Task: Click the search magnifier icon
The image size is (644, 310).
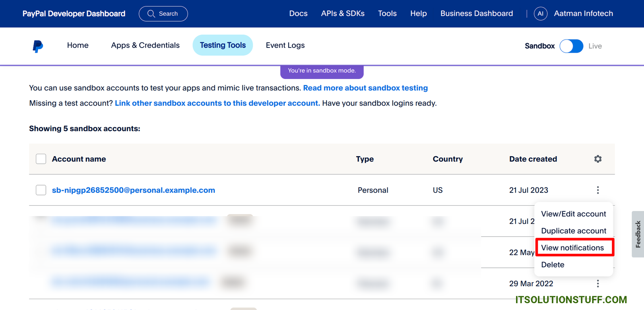Action: [x=151, y=14]
